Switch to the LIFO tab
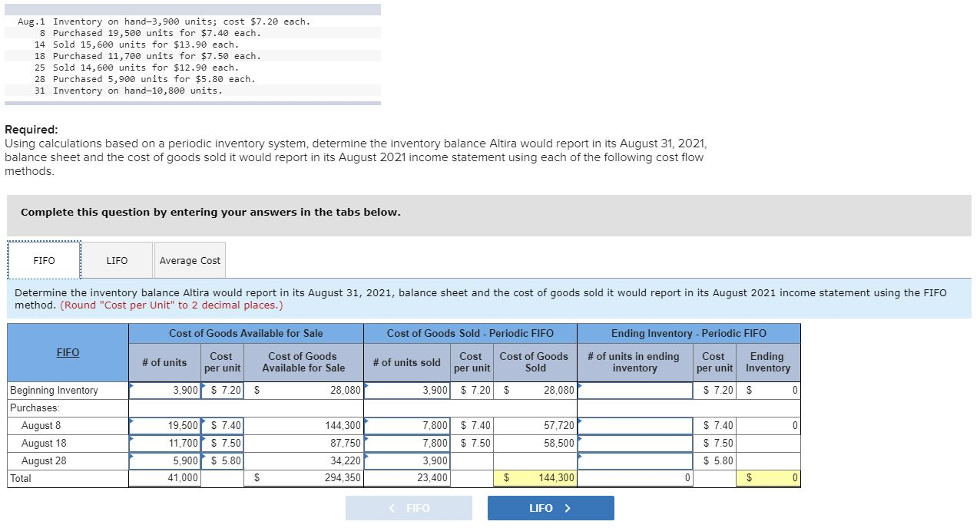The image size is (980, 528). point(117,259)
